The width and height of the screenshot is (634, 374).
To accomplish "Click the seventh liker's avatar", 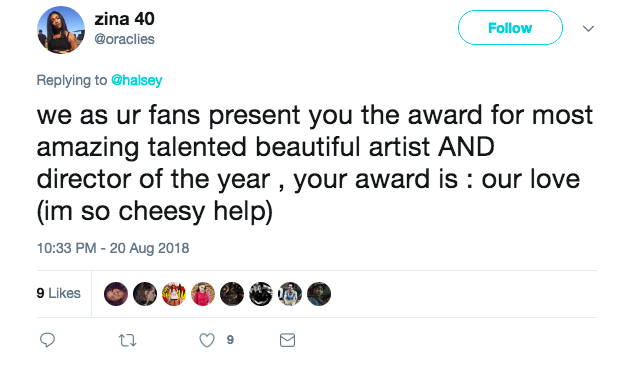I will tap(290, 294).
